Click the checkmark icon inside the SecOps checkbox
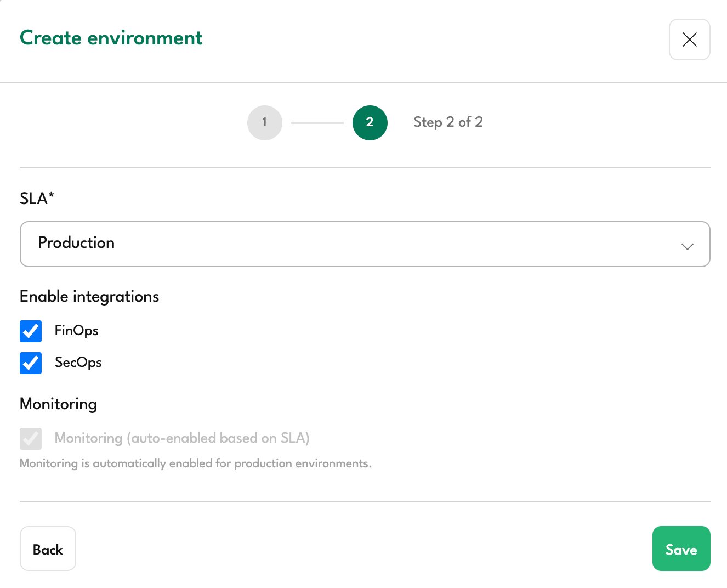Screen dimensions: 727x588 click(x=31, y=363)
